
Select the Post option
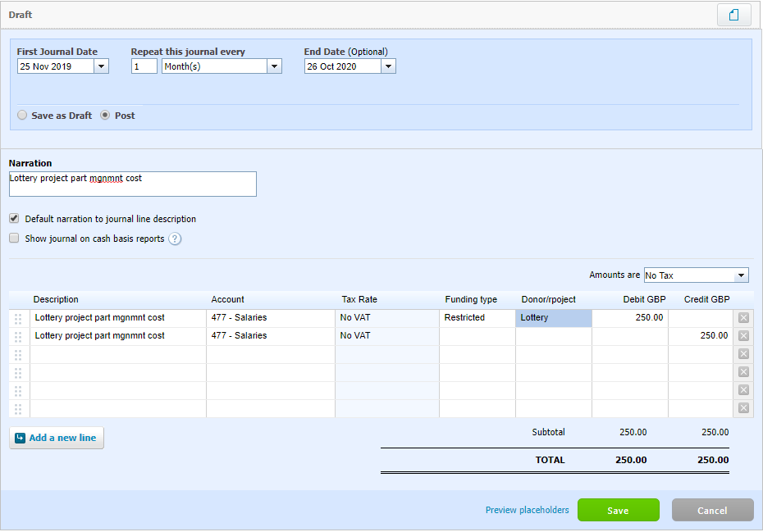pyautogui.click(x=105, y=115)
